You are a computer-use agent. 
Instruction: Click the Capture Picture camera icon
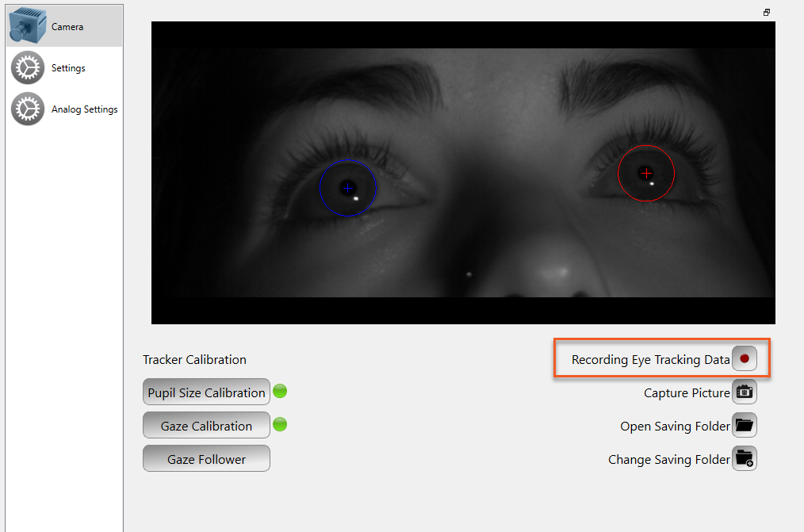745,392
